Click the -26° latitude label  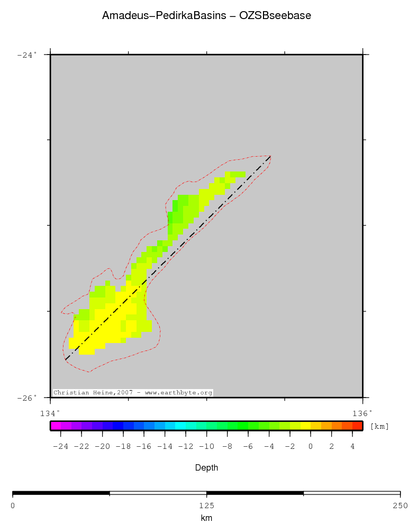pos(26,398)
